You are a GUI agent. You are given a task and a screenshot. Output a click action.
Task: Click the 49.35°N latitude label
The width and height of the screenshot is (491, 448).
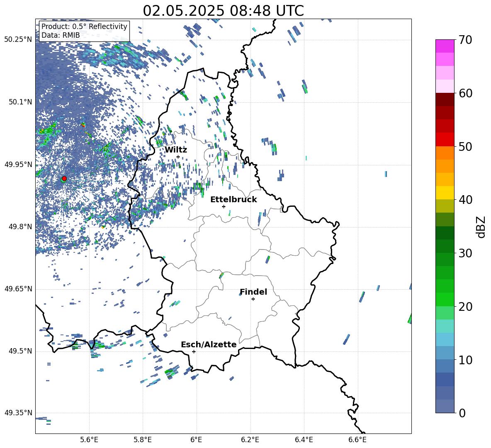coord(18,413)
